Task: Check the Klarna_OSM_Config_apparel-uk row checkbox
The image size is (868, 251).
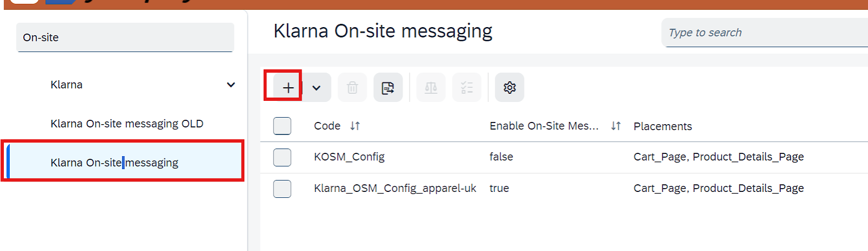Action: (x=282, y=189)
